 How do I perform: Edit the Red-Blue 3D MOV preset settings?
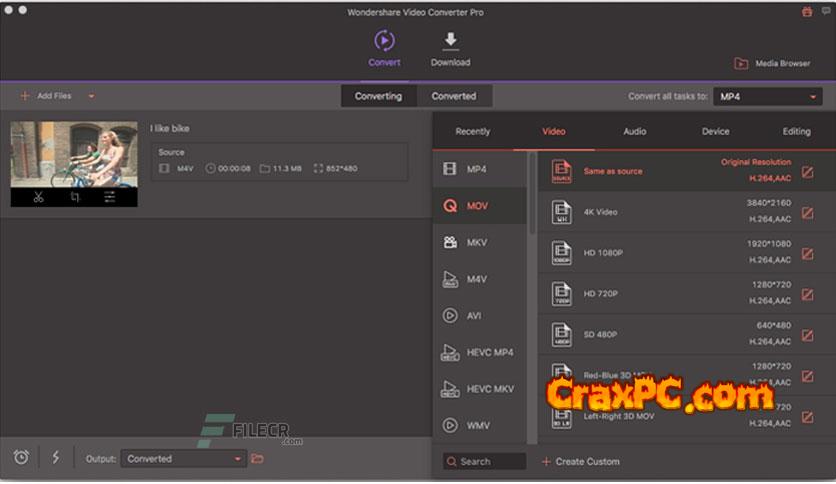click(x=808, y=376)
